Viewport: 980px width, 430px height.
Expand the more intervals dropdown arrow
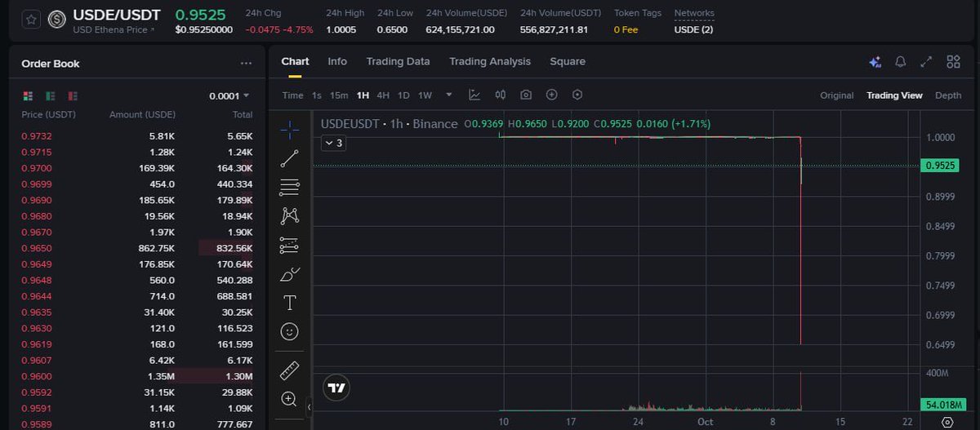pos(448,95)
